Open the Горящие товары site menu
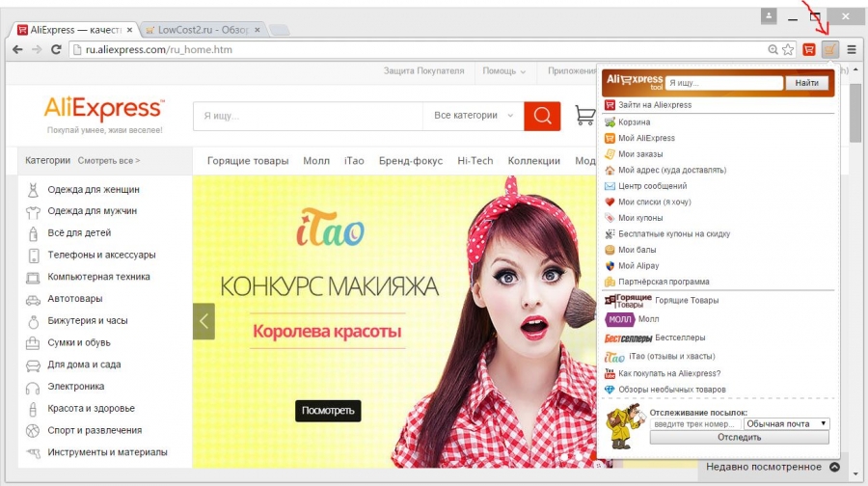Image resolution: width=868 pixels, height=486 pixels. point(248,161)
